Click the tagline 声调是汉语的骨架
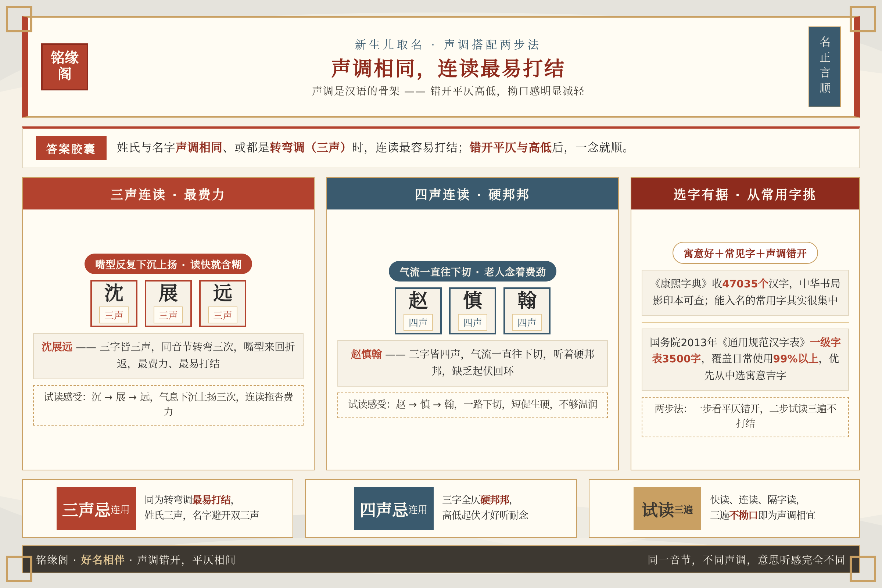 [x=356, y=91]
